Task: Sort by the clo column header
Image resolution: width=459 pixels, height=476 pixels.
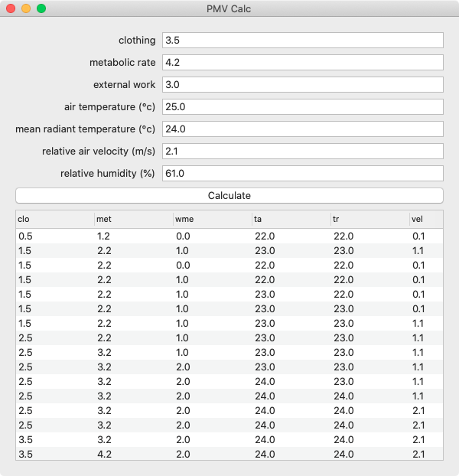Action: tap(55, 219)
